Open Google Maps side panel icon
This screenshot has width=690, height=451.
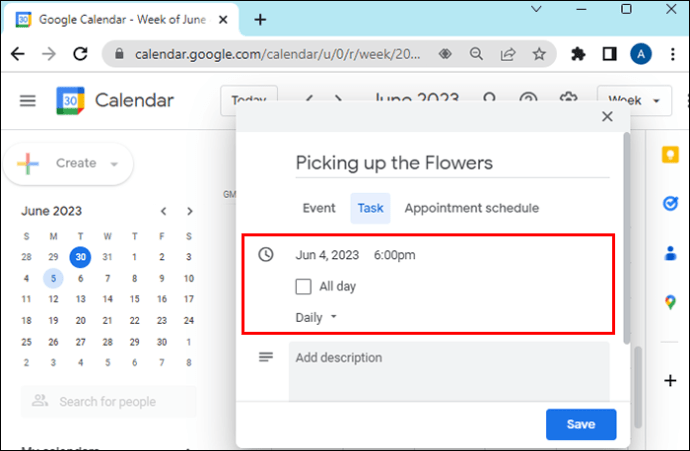669,301
